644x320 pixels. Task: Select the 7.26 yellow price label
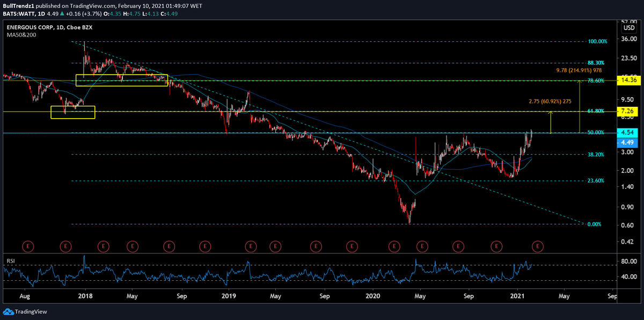[x=627, y=111]
